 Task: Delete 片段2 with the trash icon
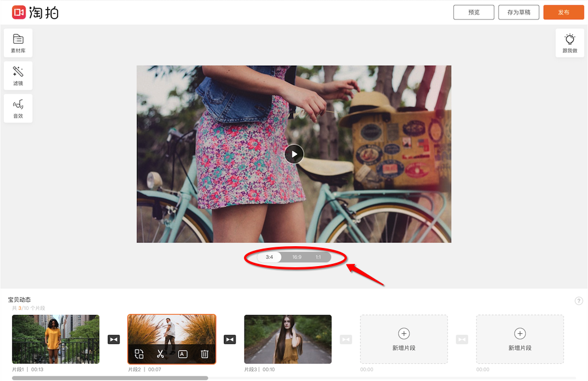click(x=204, y=354)
